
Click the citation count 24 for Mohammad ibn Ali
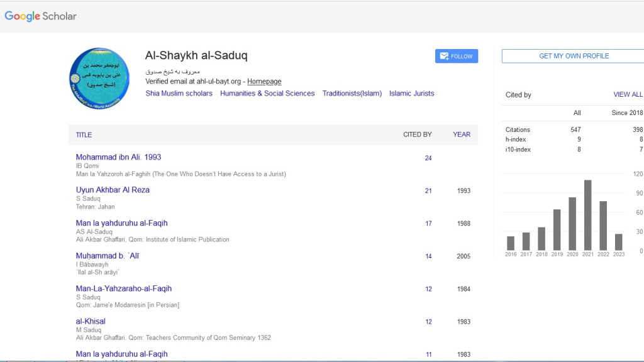point(428,158)
